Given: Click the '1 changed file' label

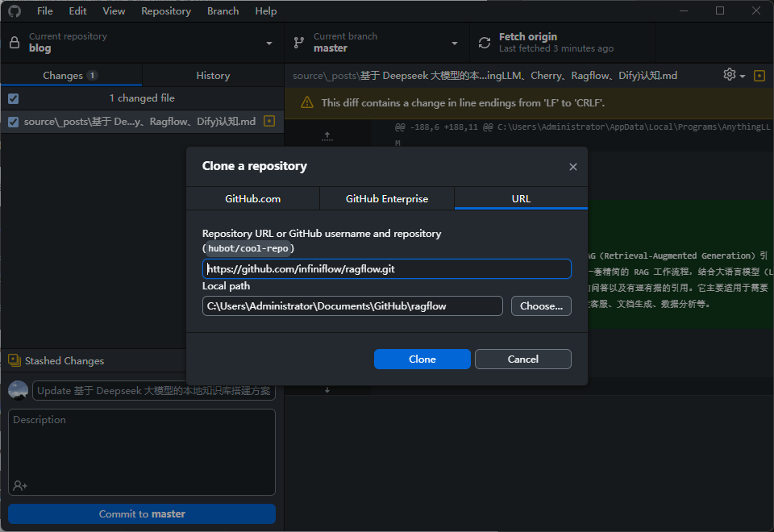Looking at the screenshot, I should [142, 98].
